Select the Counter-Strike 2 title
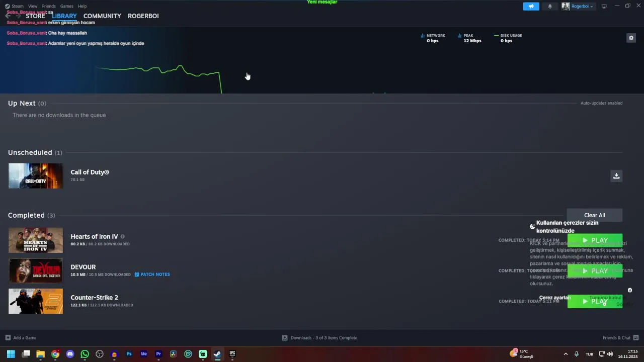Image resolution: width=644 pixels, height=362 pixels. pyautogui.click(x=94, y=297)
